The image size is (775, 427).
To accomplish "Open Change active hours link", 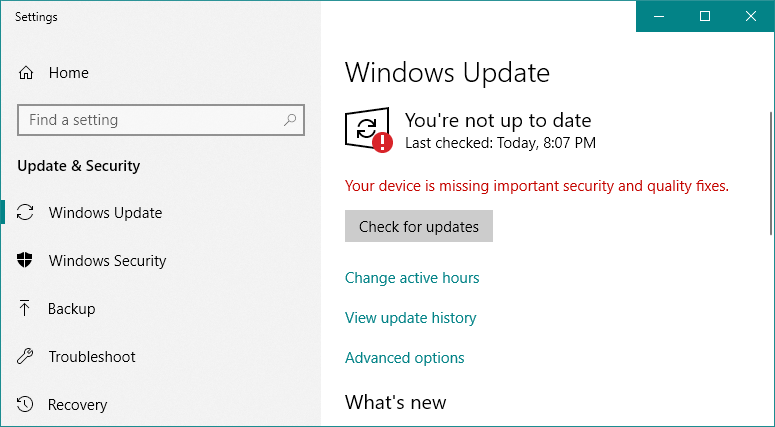I will click(x=412, y=278).
